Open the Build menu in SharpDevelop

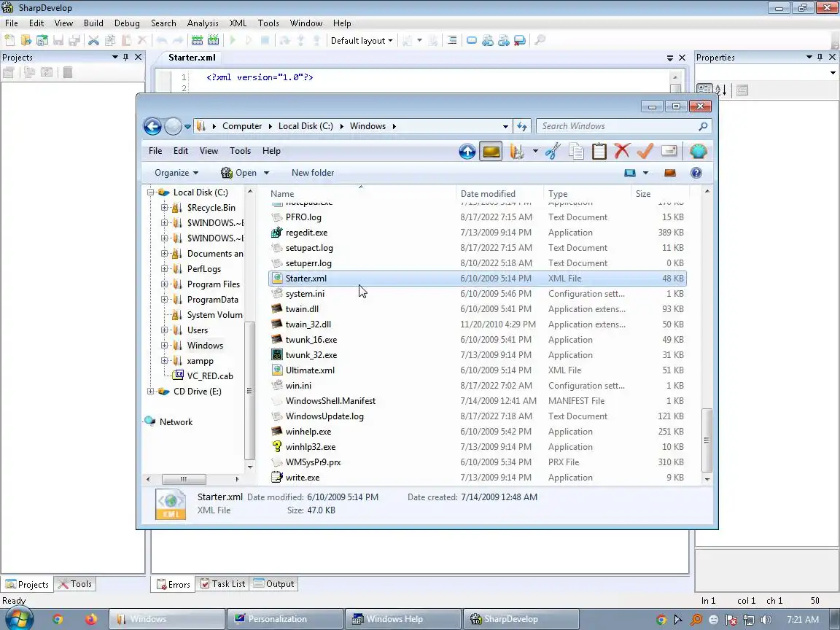tap(93, 23)
